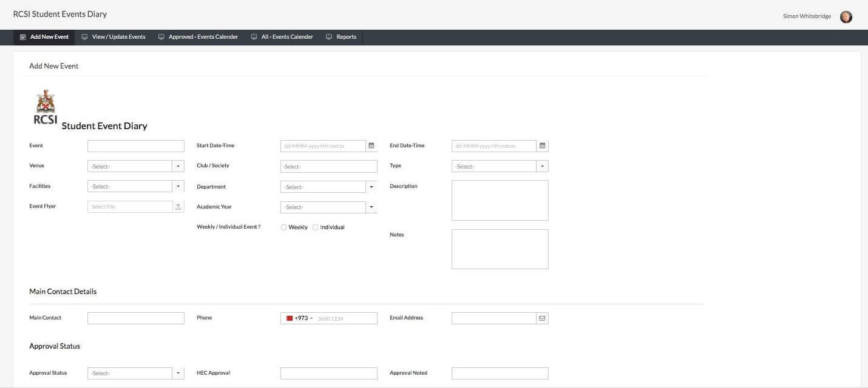Image resolution: width=868 pixels, height=388 pixels.
Task: Focus the Description text area
Action: click(500, 200)
